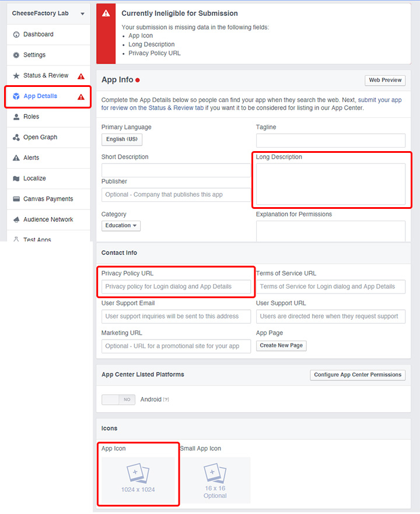
Task: Upload the 1024 x 1024 App Icon
Action: click(x=138, y=480)
